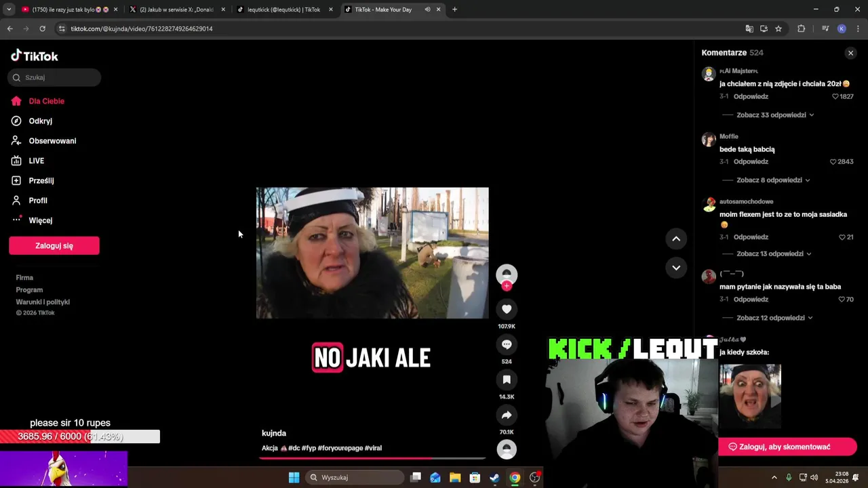The image size is (868, 488).
Task: Like autosamochodowe's comment with the heart
Action: click(842, 237)
